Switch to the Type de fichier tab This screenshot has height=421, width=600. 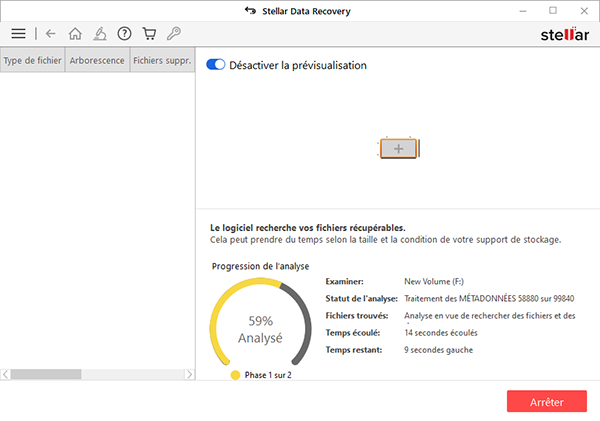(33, 60)
